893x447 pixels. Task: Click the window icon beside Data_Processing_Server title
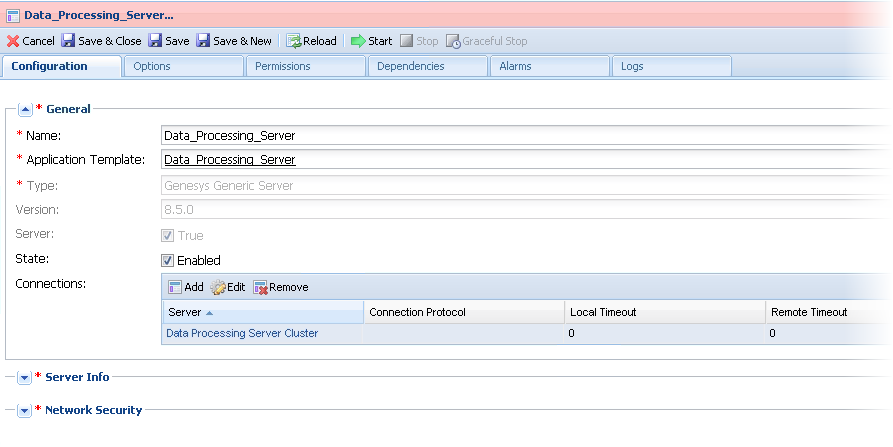click(13, 15)
